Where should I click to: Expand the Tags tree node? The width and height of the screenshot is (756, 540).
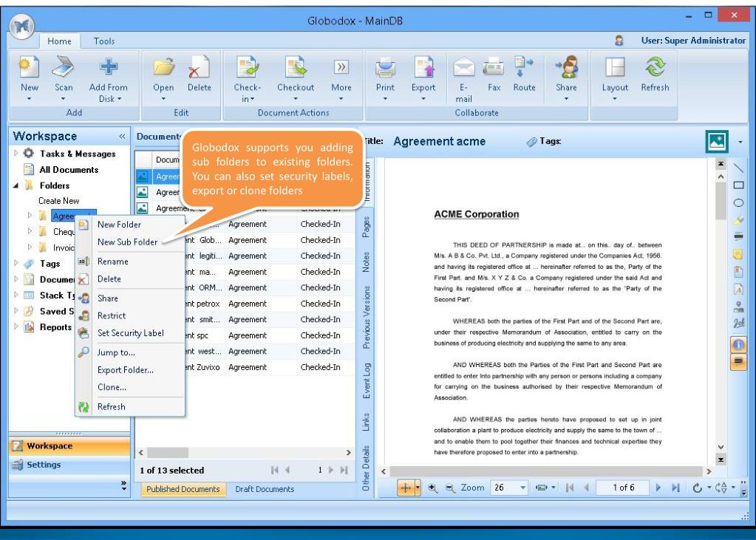(16, 263)
